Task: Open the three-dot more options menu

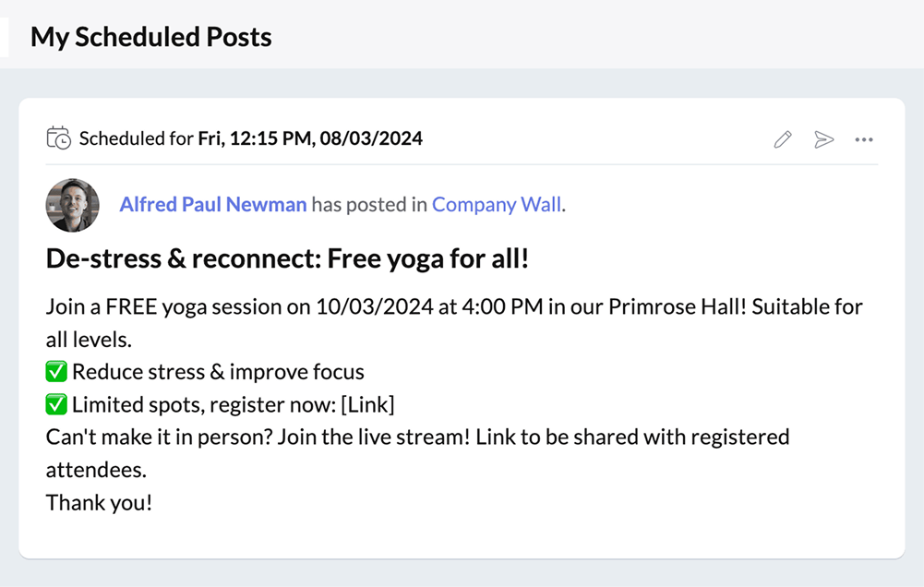Action: (x=864, y=139)
